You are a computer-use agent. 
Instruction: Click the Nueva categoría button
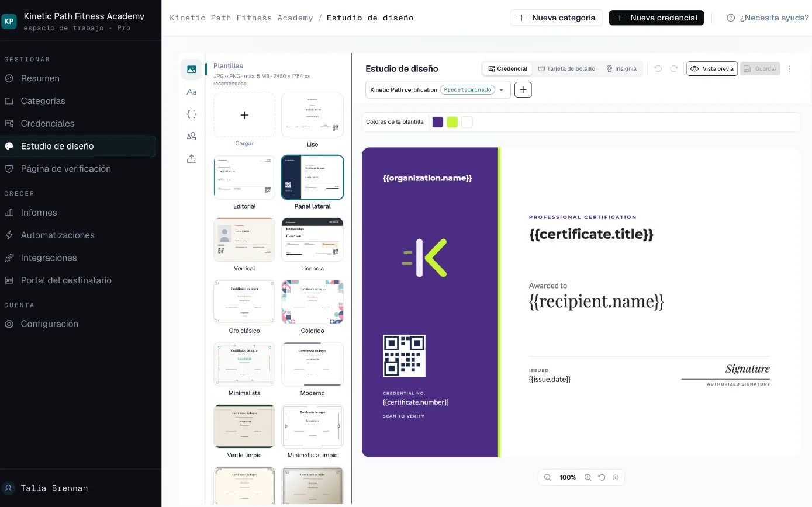click(557, 18)
